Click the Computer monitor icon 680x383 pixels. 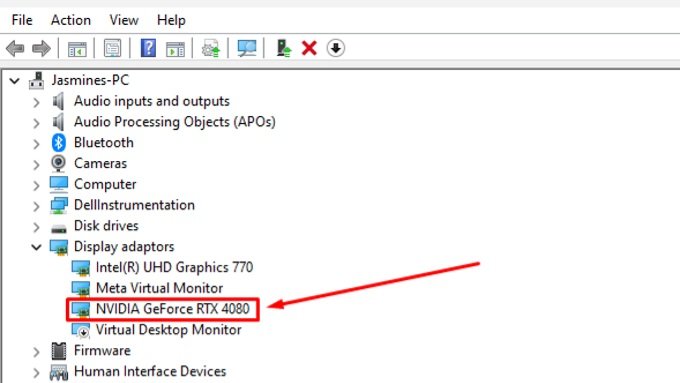[59, 184]
